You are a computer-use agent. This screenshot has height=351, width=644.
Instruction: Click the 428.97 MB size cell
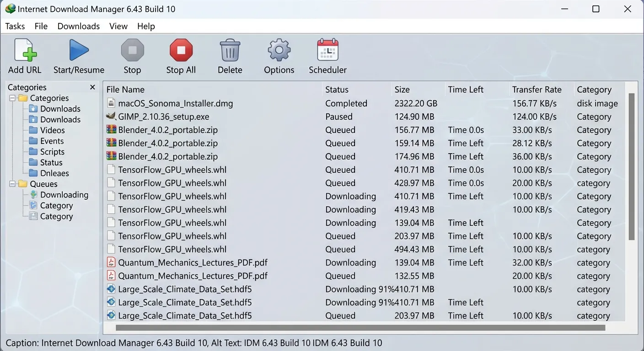click(414, 183)
